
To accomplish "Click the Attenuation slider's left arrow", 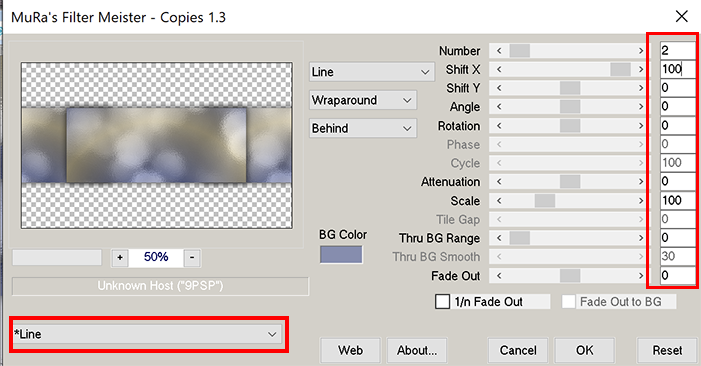I will [x=499, y=181].
